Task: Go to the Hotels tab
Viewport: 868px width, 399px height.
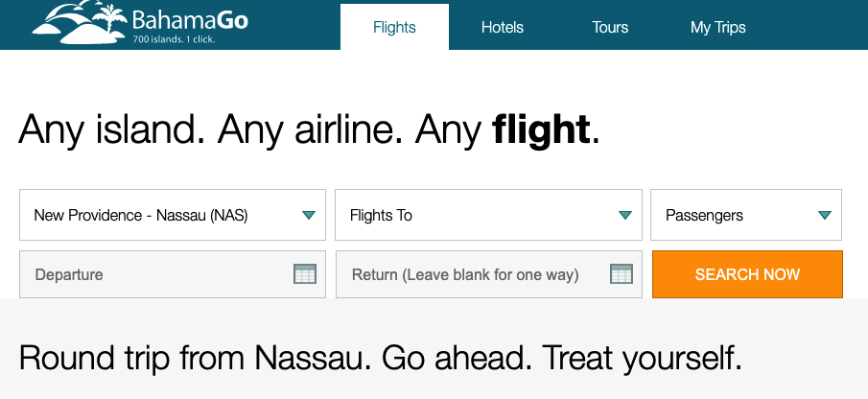Action: (503, 27)
